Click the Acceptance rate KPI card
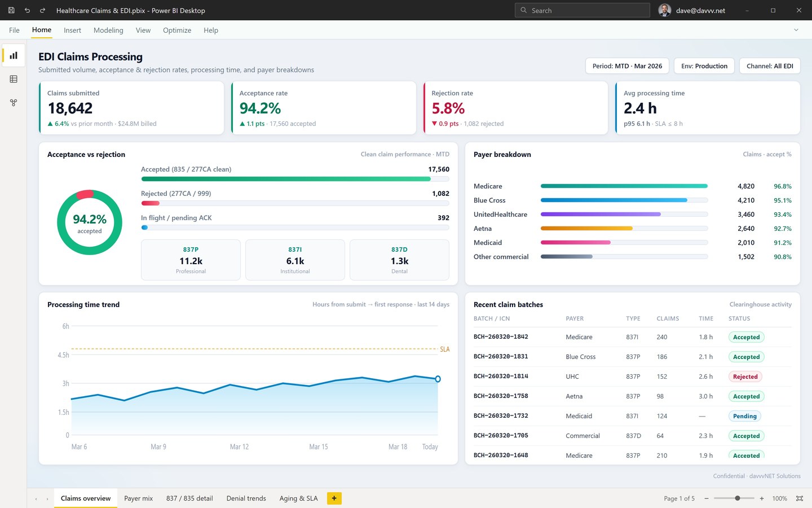The image size is (812, 508). (x=324, y=108)
